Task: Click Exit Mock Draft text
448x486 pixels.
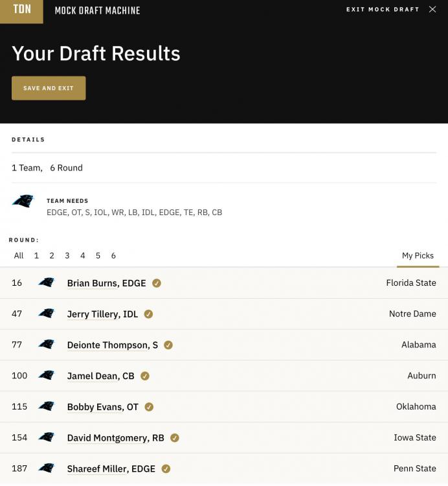Action: [383, 10]
